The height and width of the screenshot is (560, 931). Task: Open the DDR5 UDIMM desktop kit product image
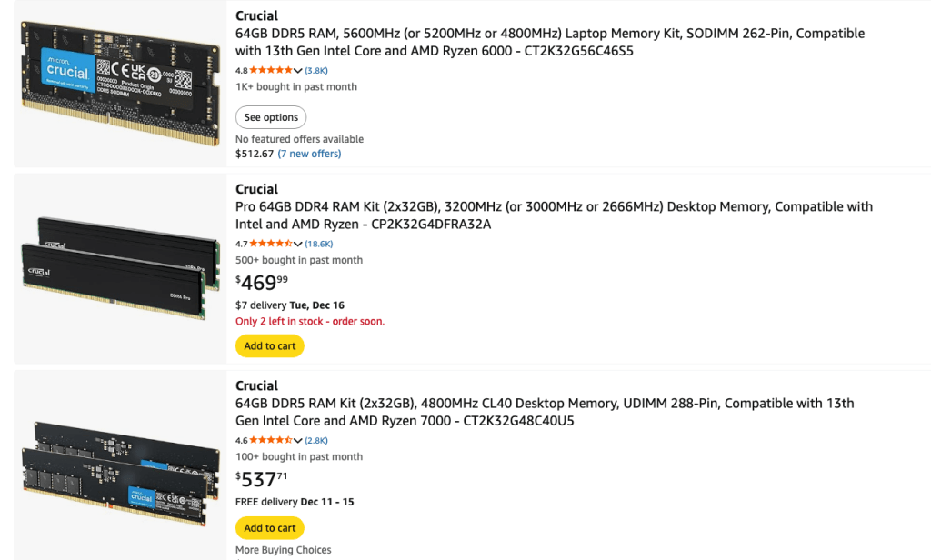(120, 465)
